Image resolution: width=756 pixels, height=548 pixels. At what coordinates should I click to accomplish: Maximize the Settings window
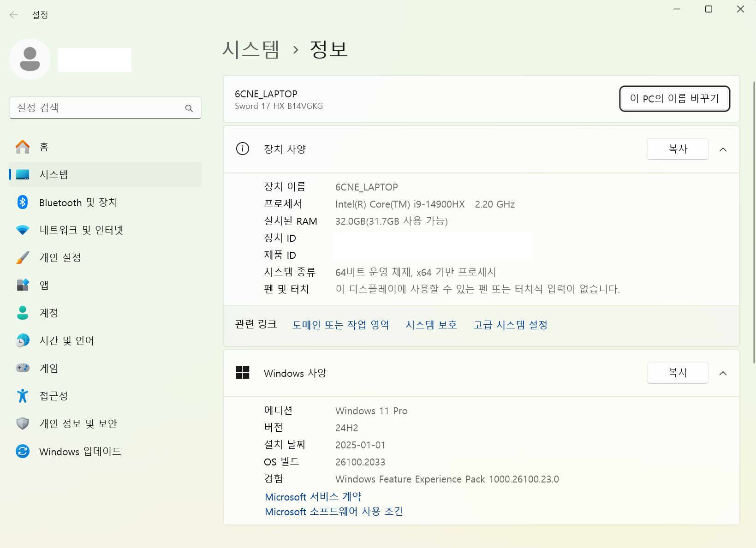pos(709,9)
